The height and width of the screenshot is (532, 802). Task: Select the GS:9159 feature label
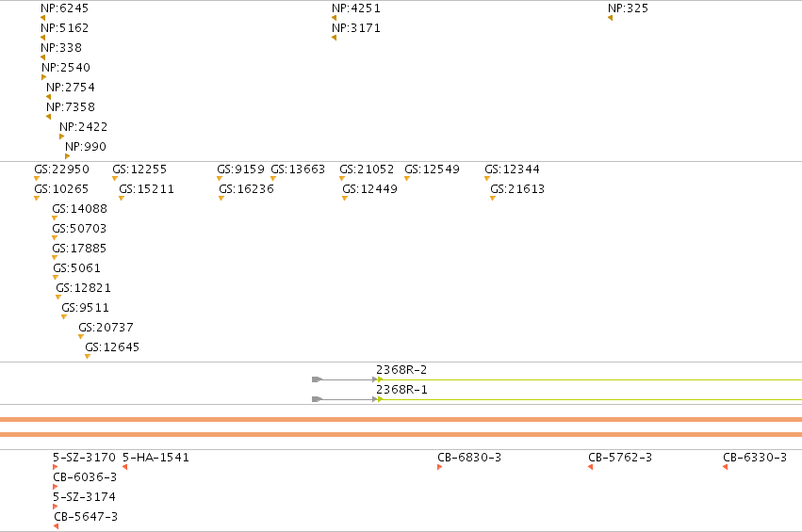point(241,169)
